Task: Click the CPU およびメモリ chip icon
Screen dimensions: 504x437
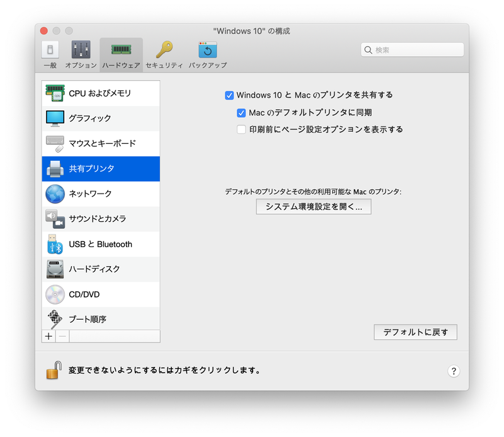Action: click(x=55, y=93)
